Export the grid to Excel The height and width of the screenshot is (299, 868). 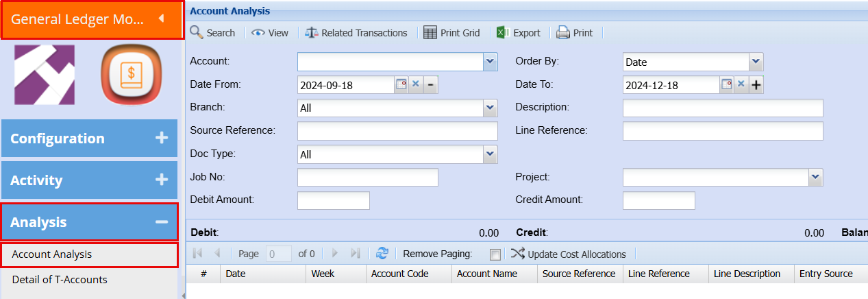click(x=519, y=32)
